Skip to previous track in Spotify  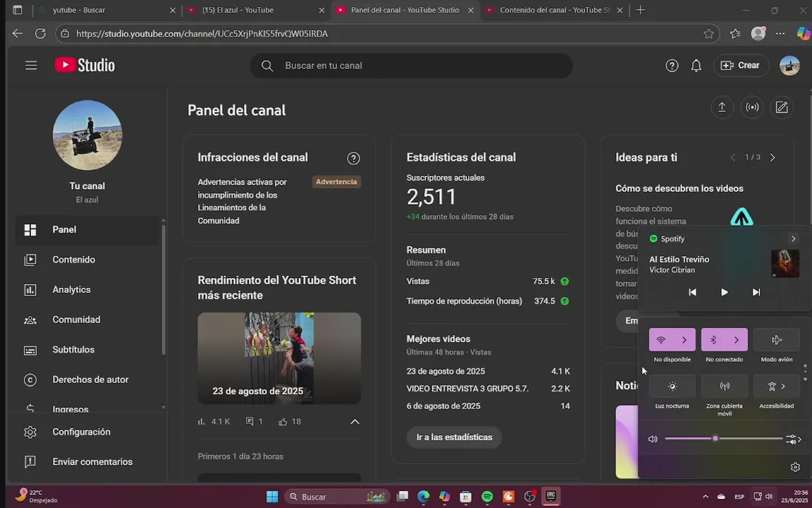coord(692,292)
